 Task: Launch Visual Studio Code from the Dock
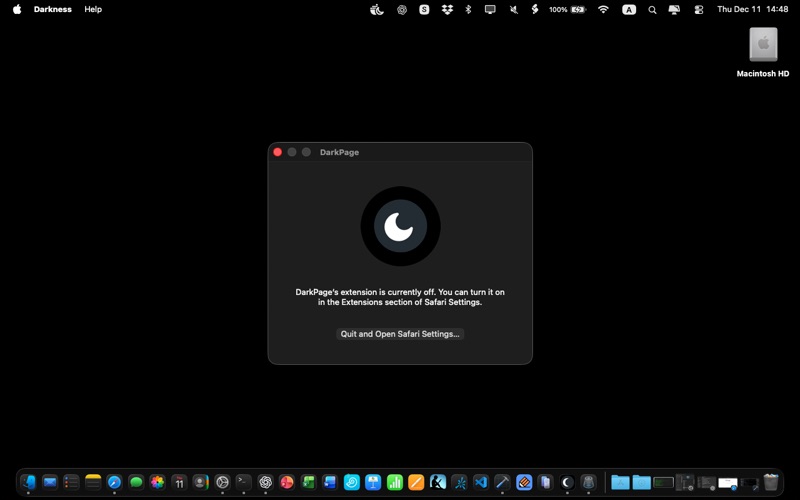click(x=481, y=482)
